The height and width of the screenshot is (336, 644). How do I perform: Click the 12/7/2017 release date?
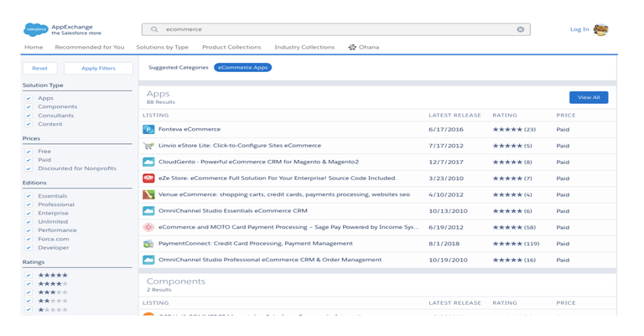tap(446, 162)
